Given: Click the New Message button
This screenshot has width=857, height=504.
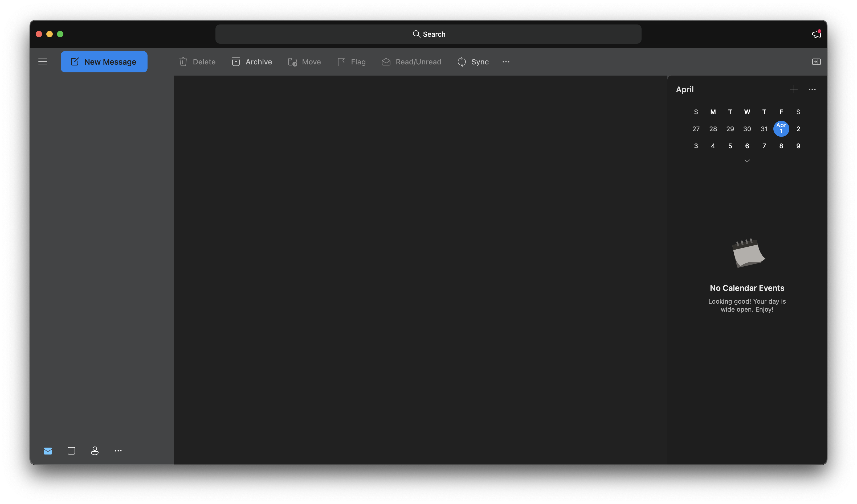Looking at the screenshot, I should point(104,61).
